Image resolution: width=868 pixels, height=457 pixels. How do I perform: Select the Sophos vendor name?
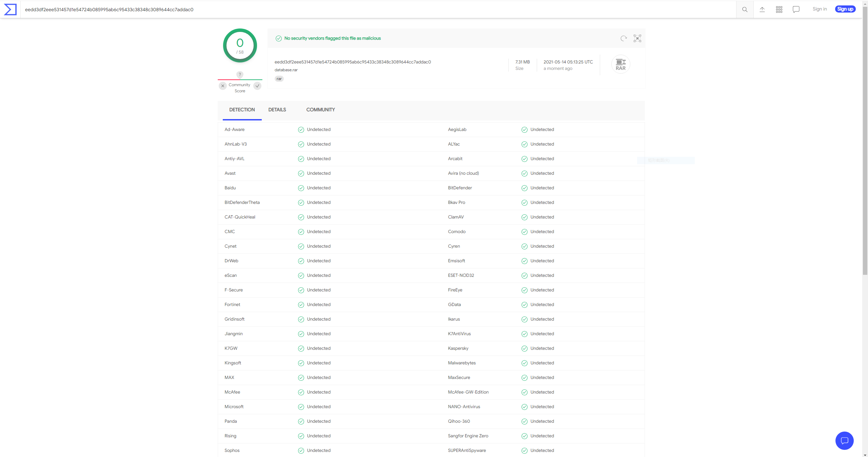point(232,451)
